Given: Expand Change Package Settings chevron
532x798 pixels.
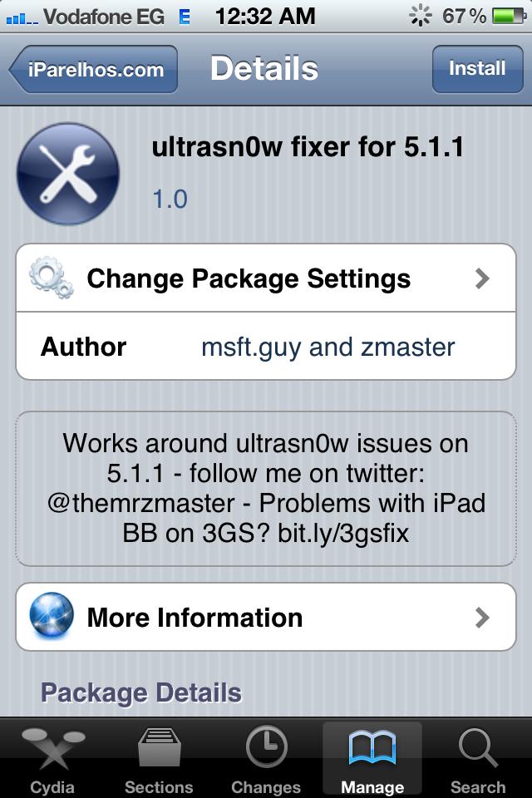Looking at the screenshot, I should [482, 278].
